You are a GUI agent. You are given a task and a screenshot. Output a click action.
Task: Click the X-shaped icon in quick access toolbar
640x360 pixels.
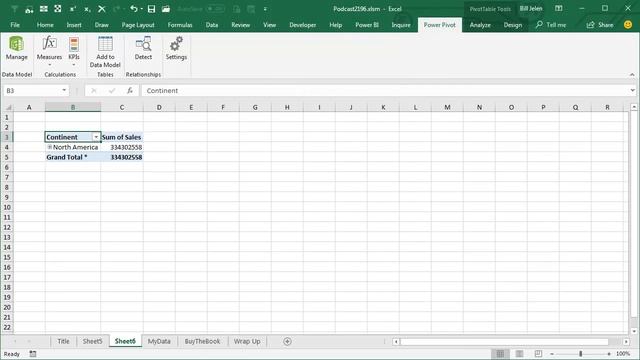pyautogui.click(x=102, y=9)
